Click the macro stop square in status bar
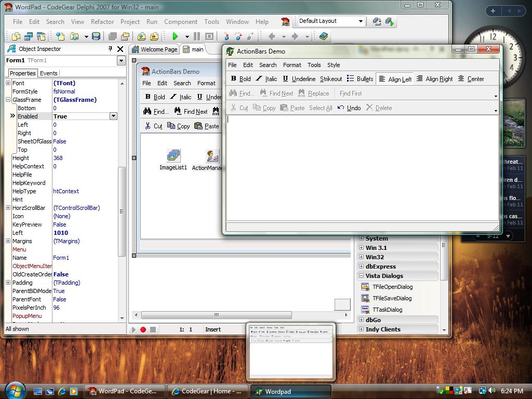The height and width of the screenshot is (399, 532). (153, 329)
